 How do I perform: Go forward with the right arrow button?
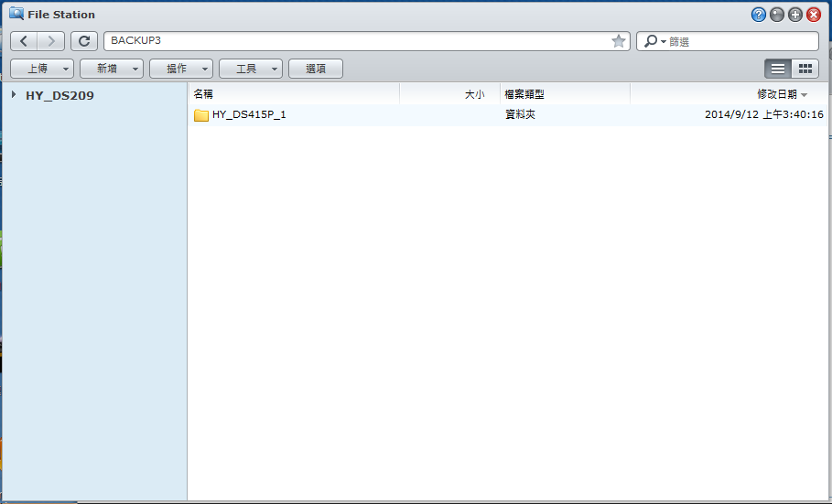click(x=51, y=41)
